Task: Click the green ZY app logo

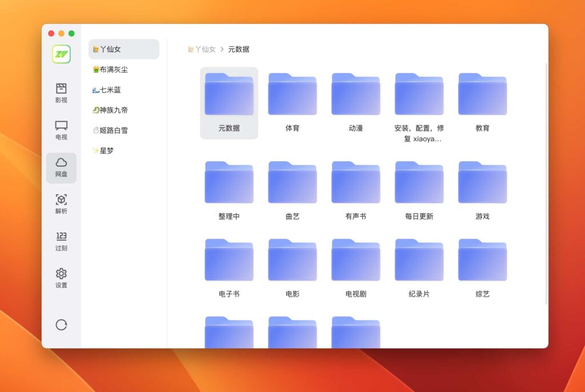Action: [x=61, y=53]
